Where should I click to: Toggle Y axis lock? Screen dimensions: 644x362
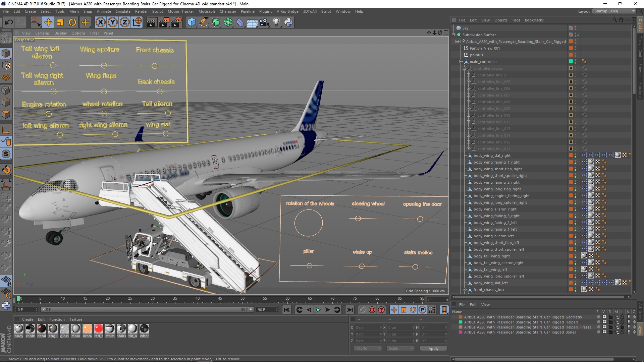pos(113,22)
